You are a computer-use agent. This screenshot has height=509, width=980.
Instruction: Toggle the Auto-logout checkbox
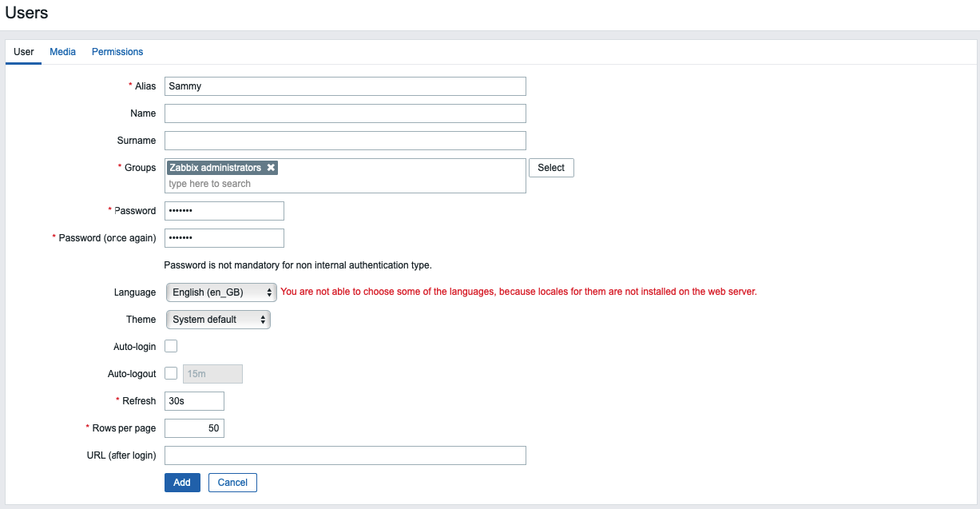pos(171,373)
